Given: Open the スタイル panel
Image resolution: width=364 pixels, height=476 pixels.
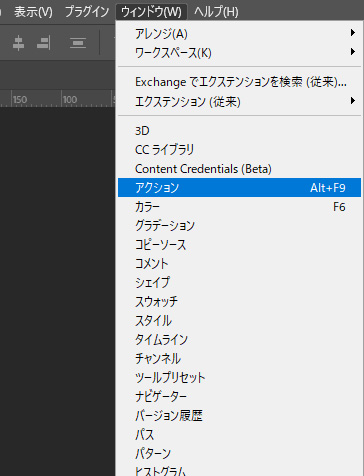Looking at the screenshot, I should (239, 321).
